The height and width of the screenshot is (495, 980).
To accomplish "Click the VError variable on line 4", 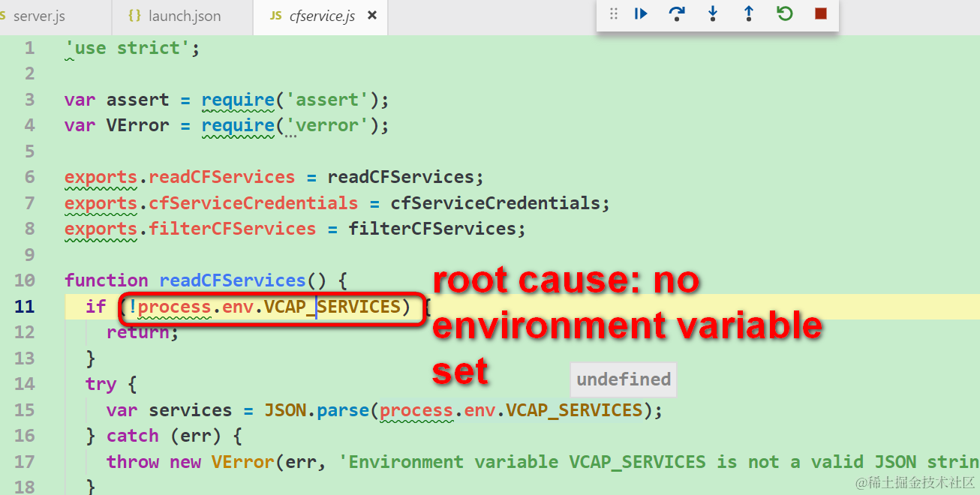I will coord(138,125).
